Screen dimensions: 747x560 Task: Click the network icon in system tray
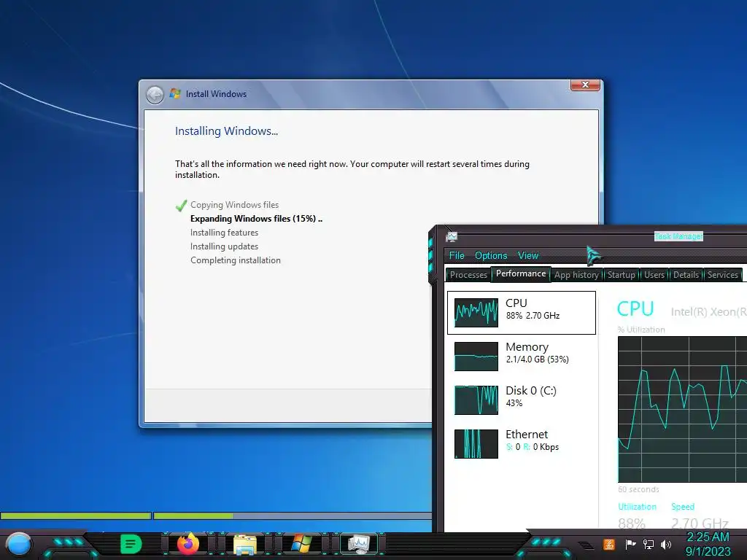pos(648,544)
